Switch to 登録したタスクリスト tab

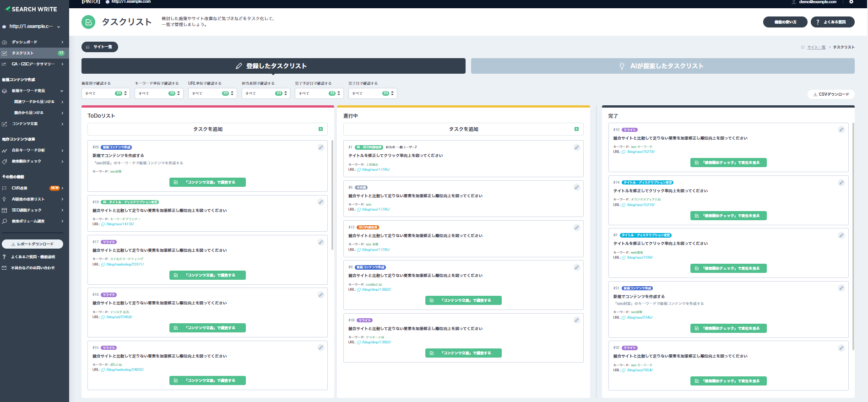coord(273,66)
